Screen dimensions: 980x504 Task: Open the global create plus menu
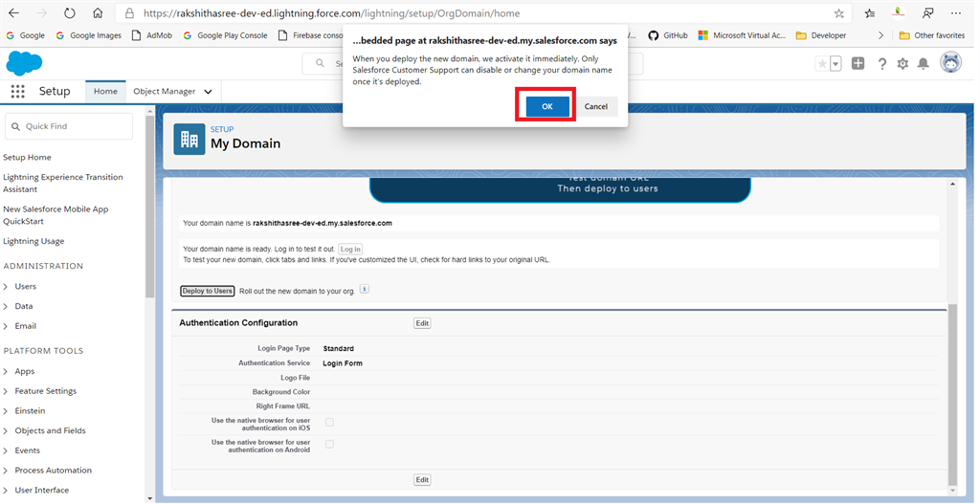[x=858, y=63]
